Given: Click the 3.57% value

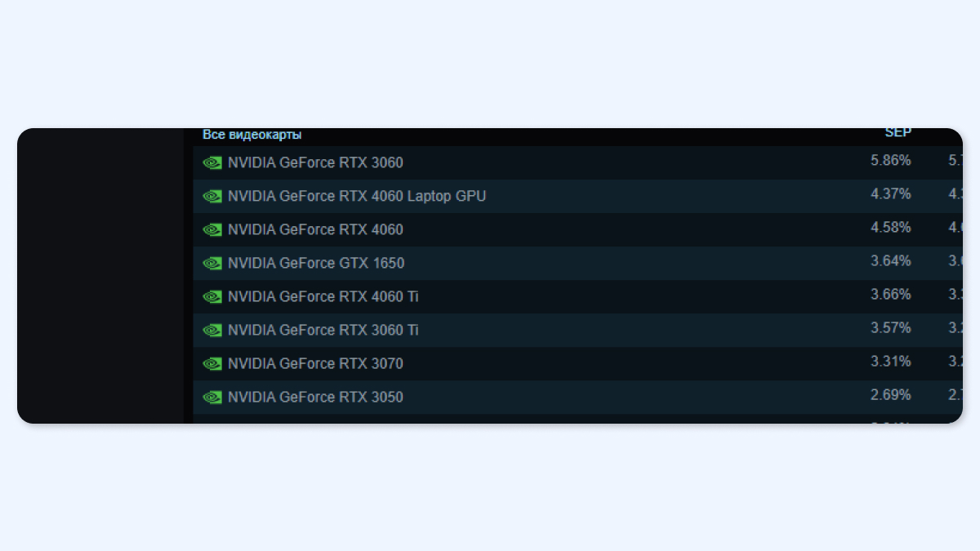Looking at the screenshot, I should pos(891,327).
